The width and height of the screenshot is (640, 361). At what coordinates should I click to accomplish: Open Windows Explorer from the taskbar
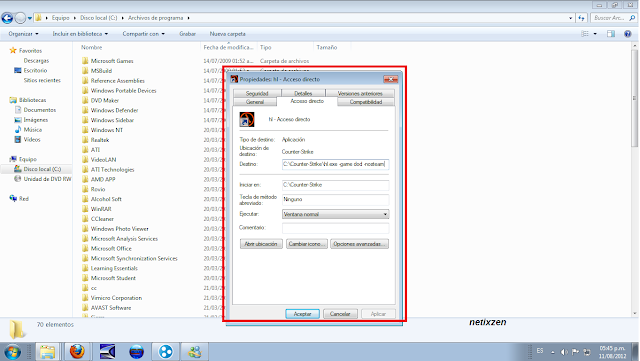[x=47, y=352]
